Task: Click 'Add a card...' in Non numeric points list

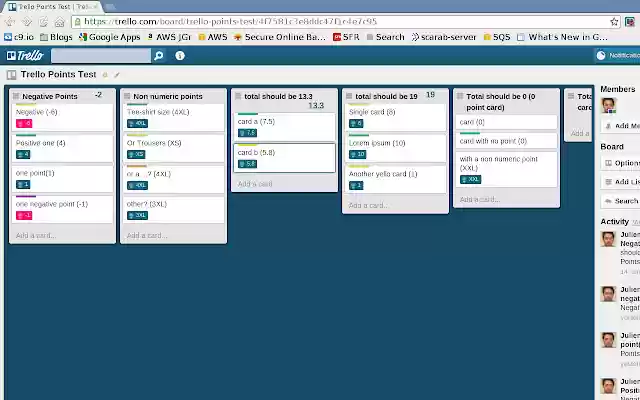Action: [147, 236]
